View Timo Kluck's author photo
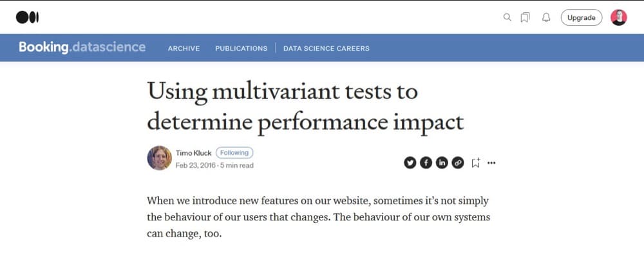This screenshot has height=261, width=644. click(x=159, y=158)
